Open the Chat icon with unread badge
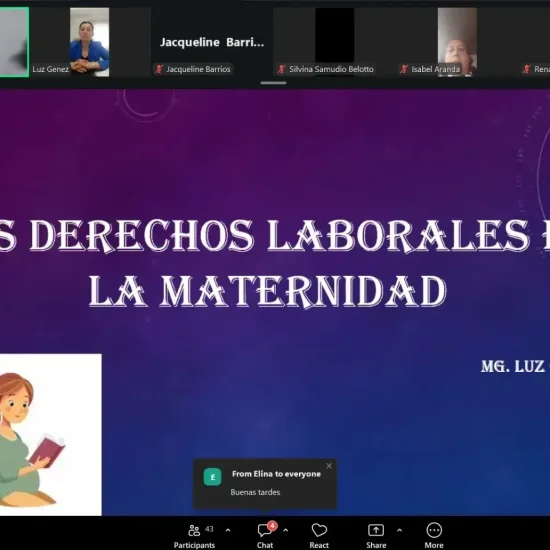The height and width of the screenshot is (550, 550). click(266, 530)
